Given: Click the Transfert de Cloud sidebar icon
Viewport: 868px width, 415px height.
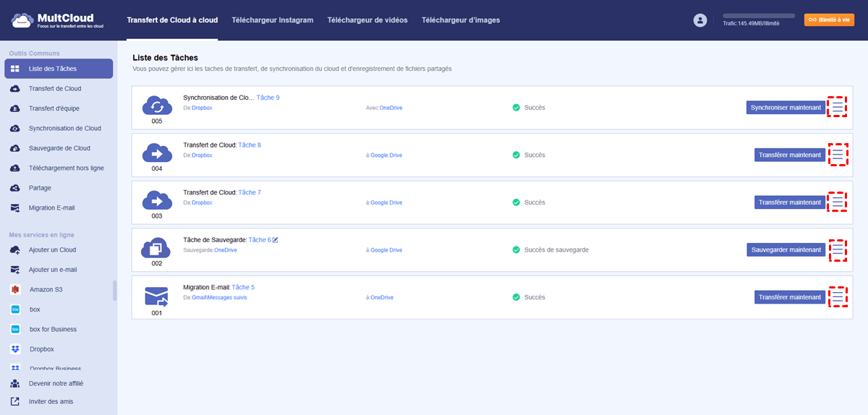Looking at the screenshot, I should (x=15, y=89).
